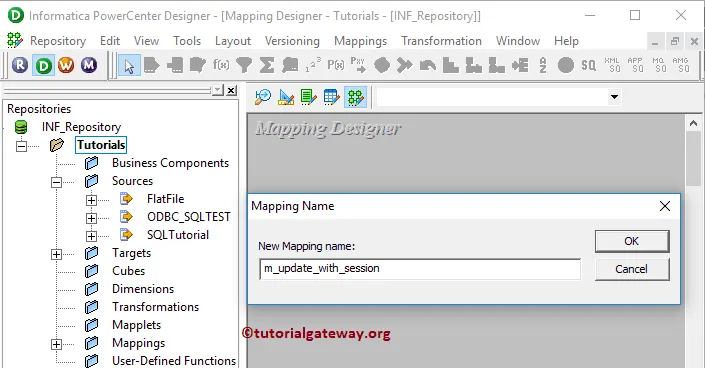Click the 123 Sequence Generator icon
The width and height of the screenshot is (705, 368).
pos(313,65)
